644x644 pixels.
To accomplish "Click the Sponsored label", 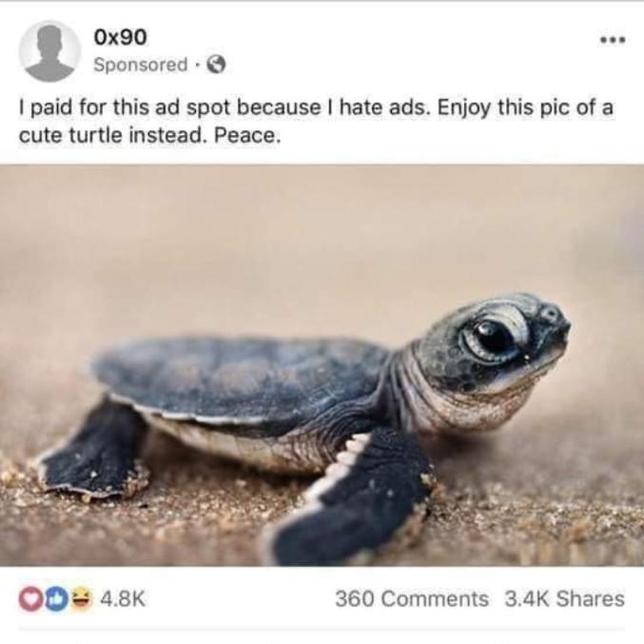I will (x=141, y=65).
